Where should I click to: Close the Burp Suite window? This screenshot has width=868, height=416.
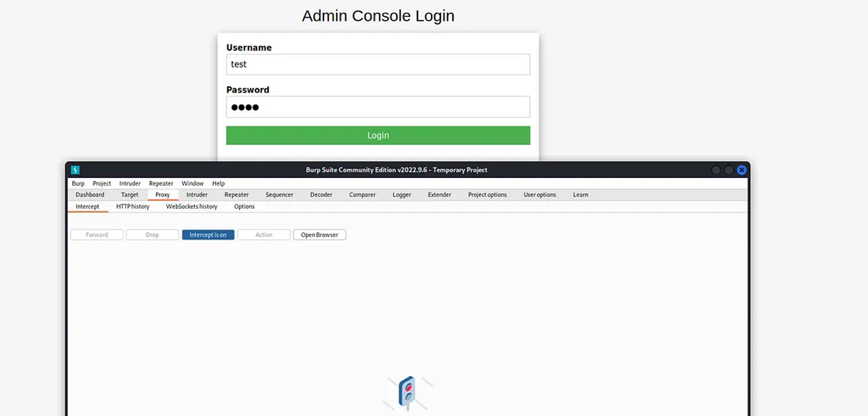(742, 170)
